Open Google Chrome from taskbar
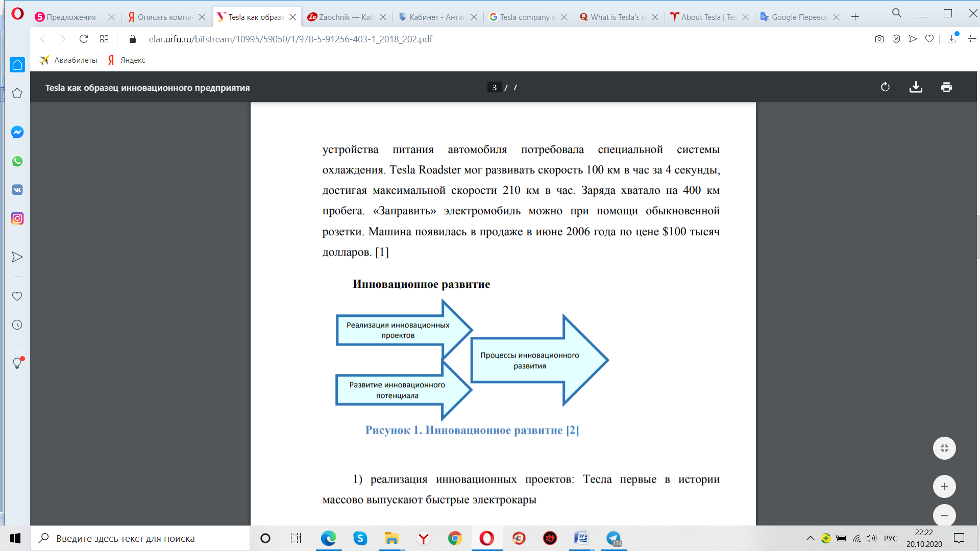Image resolution: width=980 pixels, height=551 pixels. pyautogui.click(x=455, y=538)
